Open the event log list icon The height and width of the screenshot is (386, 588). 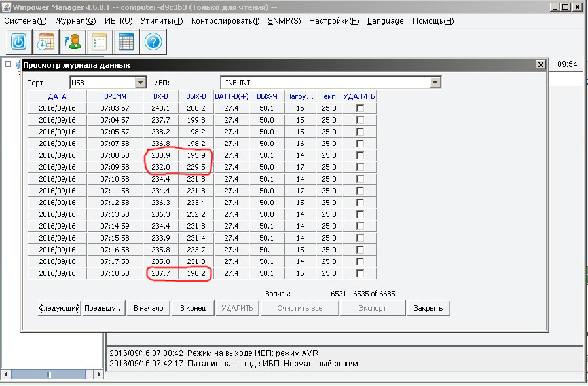tap(99, 42)
